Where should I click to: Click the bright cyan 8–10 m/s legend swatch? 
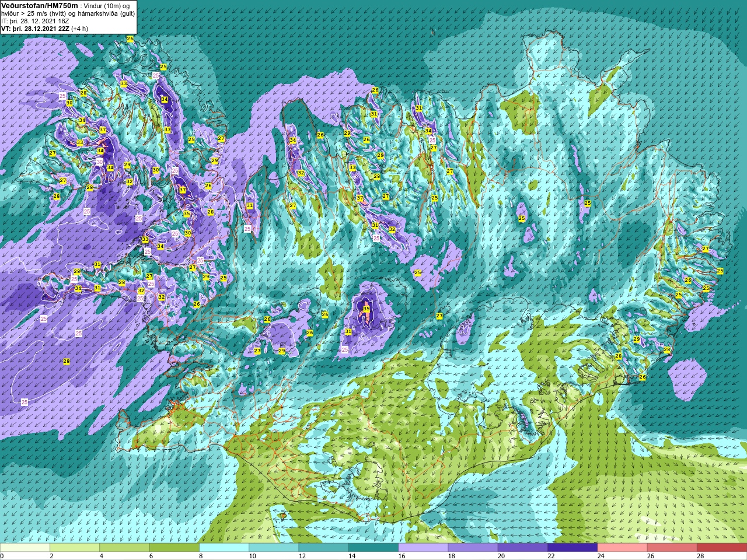pyautogui.click(x=224, y=548)
